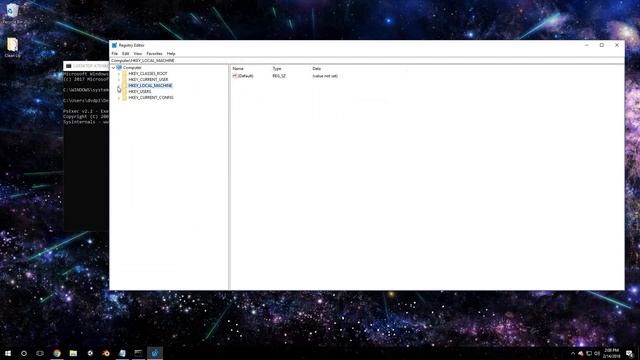Click the Command Prompt window behind Registry Editor
Viewport: 640px width, 360px height.
(86, 147)
